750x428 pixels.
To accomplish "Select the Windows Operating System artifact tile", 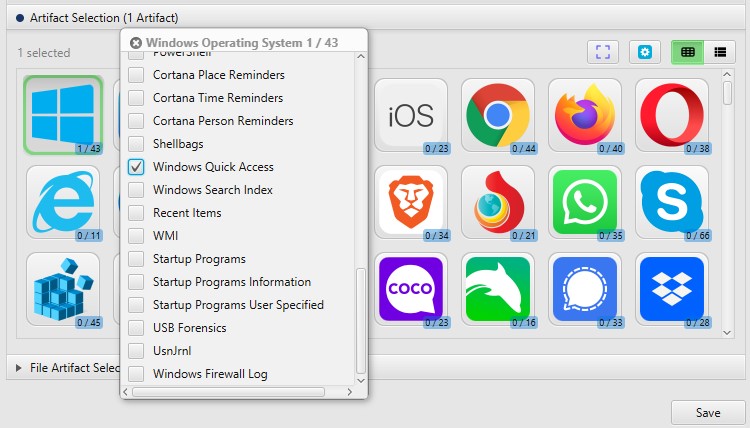I will click(63, 115).
